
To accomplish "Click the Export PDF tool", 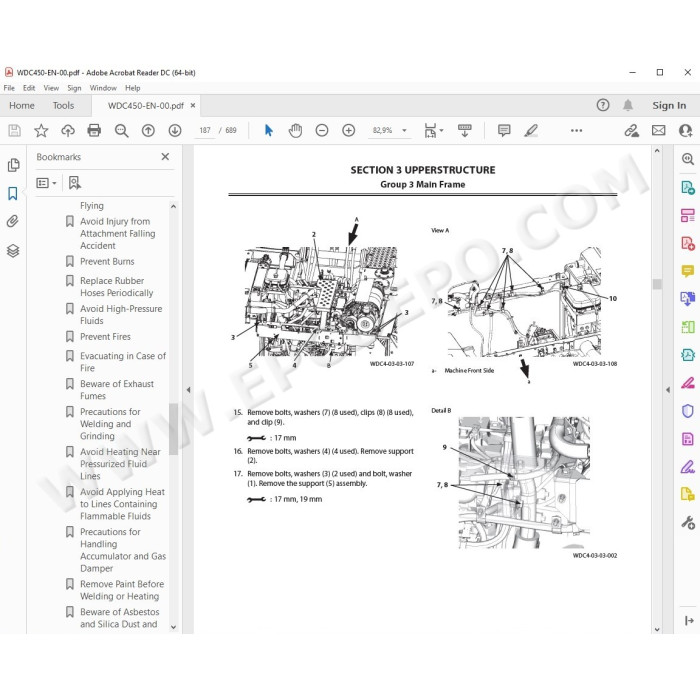I will pos(688,188).
